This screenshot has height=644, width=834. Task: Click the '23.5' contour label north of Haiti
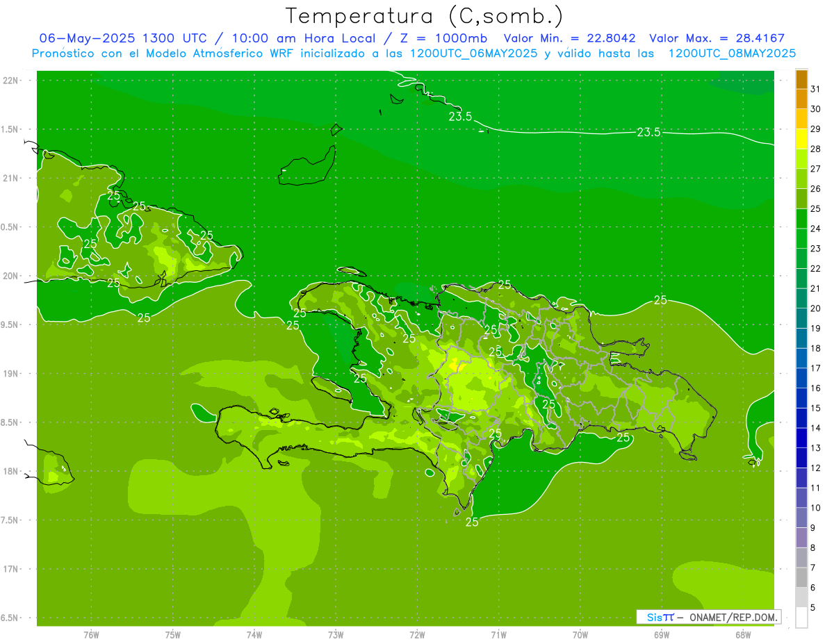[x=460, y=117]
